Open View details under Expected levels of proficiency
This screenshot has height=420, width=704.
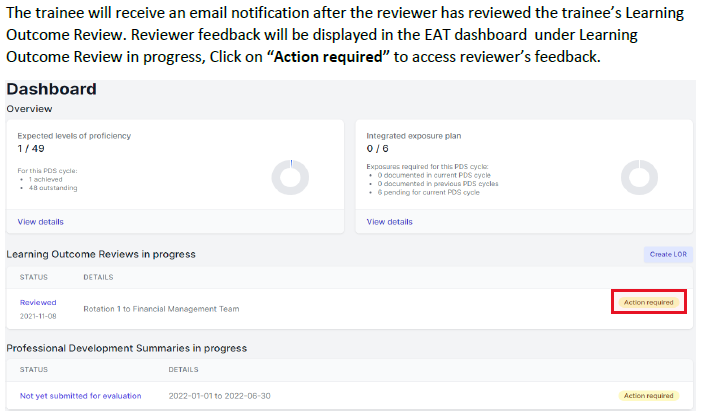tap(40, 222)
